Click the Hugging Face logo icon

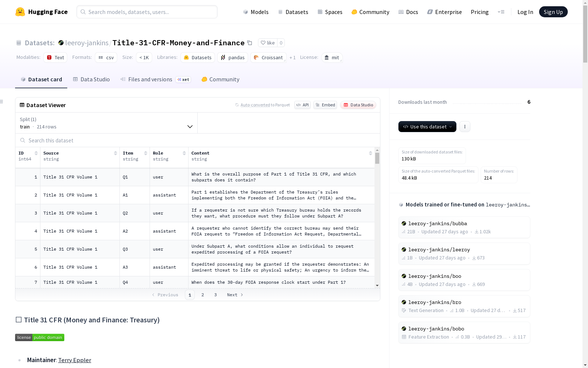[x=20, y=12]
